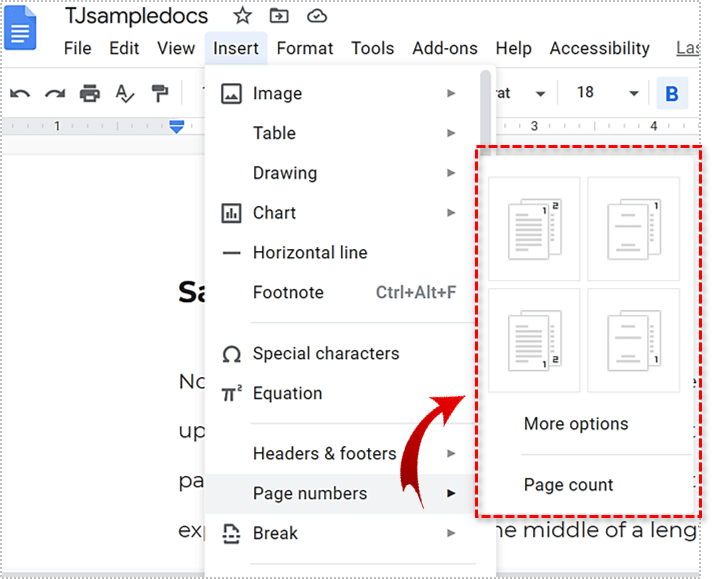Click the blue indent marker on ruler
Viewport: 714px width, 579px height.
(x=177, y=126)
